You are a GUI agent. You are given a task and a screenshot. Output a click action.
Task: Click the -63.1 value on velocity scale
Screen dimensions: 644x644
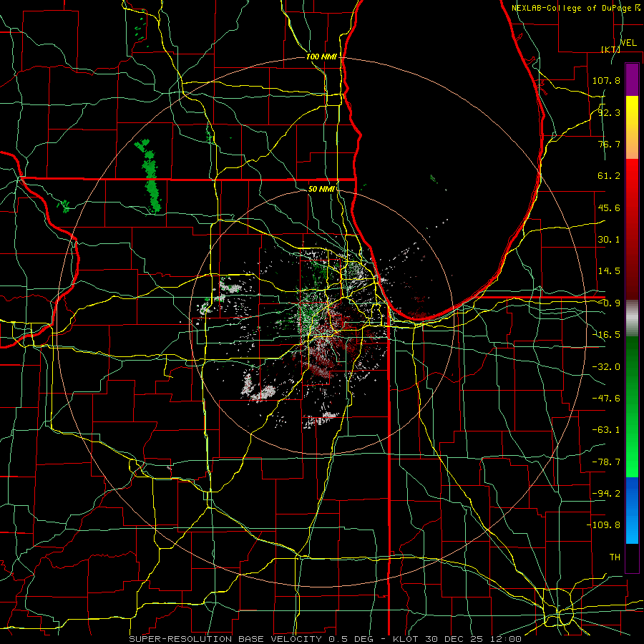pos(606,430)
